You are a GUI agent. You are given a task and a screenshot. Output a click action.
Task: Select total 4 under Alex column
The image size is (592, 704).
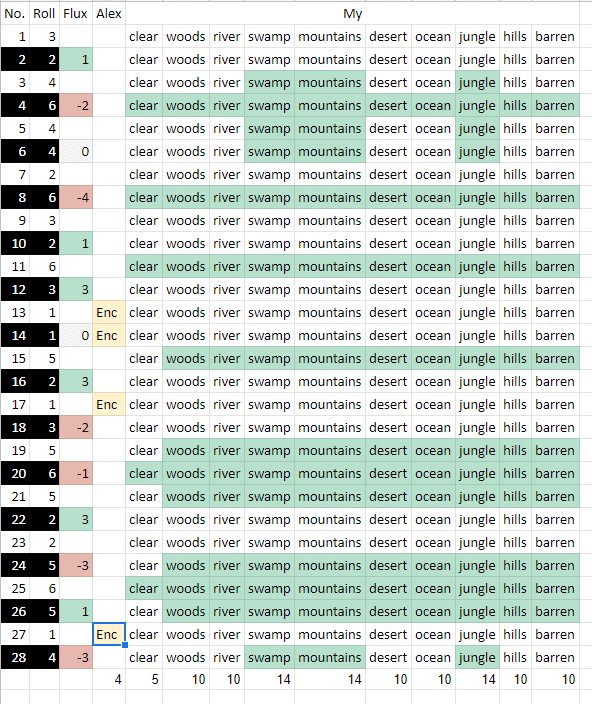109,679
